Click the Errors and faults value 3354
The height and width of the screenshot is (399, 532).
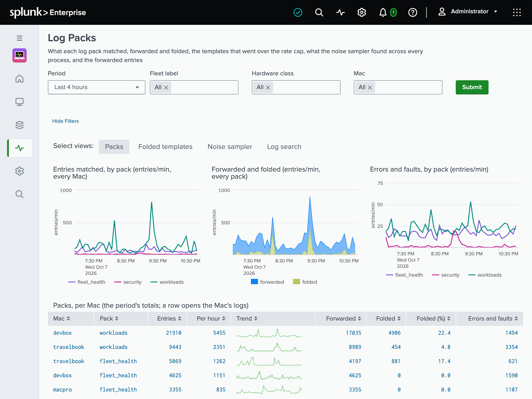point(512,347)
